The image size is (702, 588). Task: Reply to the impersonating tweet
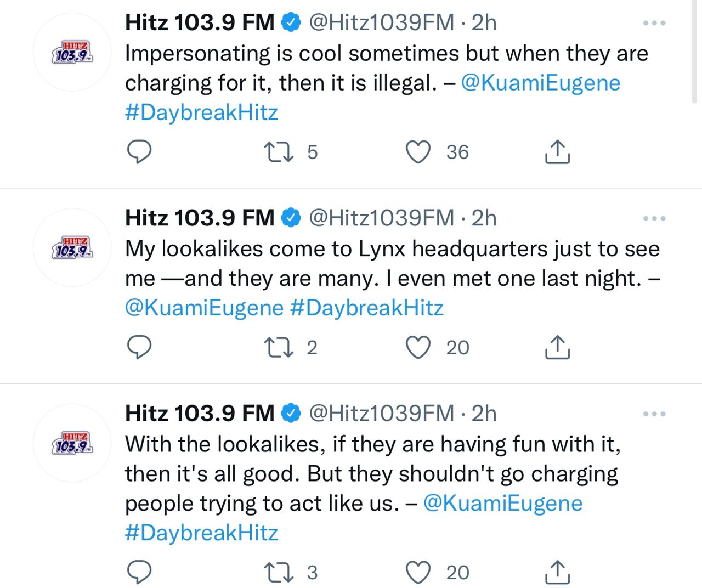click(x=139, y=152)
